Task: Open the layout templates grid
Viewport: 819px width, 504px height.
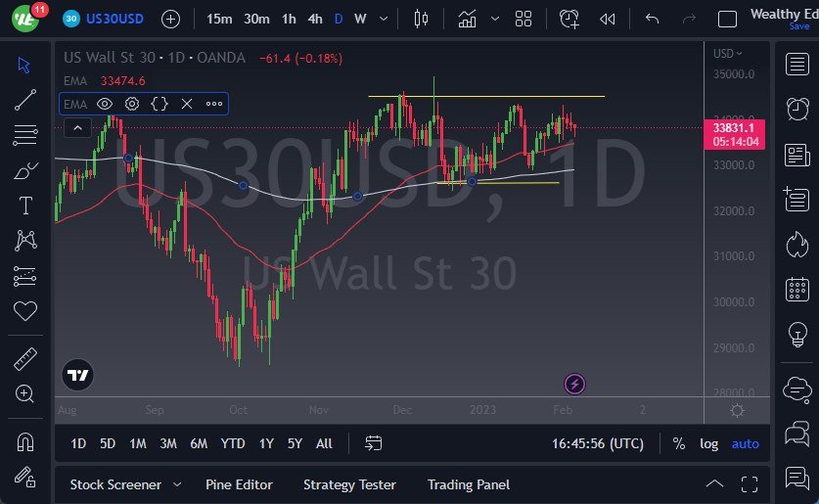Action: (x=523, y=20)
